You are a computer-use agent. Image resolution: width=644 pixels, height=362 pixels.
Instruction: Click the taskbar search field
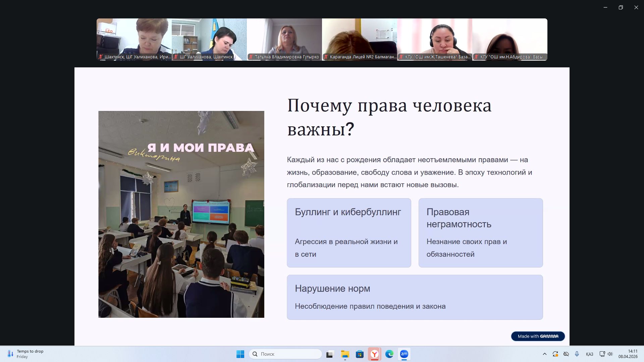(x=285, y=354)
